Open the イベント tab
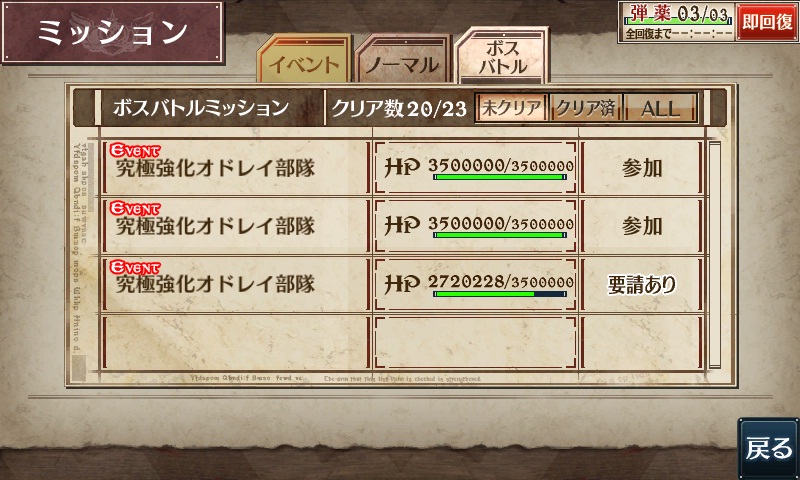The height and width of the screenshot is (480, 800). click(304, 59)
